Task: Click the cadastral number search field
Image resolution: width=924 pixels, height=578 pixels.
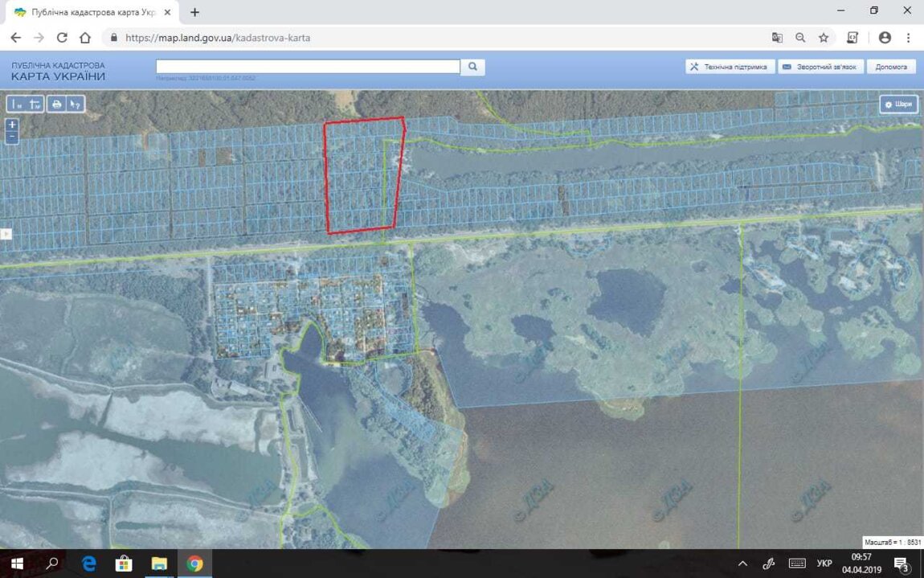Action: click(308, 67)
